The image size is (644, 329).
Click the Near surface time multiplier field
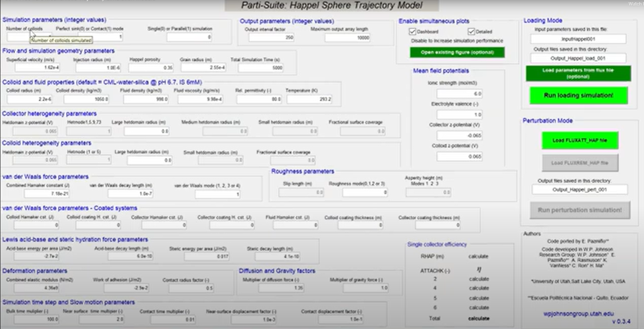pyautogui.click(x=102, y=319)
